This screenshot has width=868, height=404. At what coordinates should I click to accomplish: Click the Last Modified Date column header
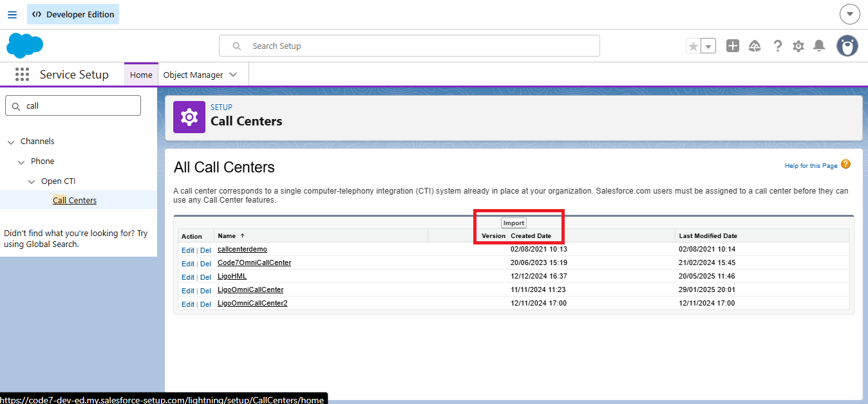coord(708,236)
